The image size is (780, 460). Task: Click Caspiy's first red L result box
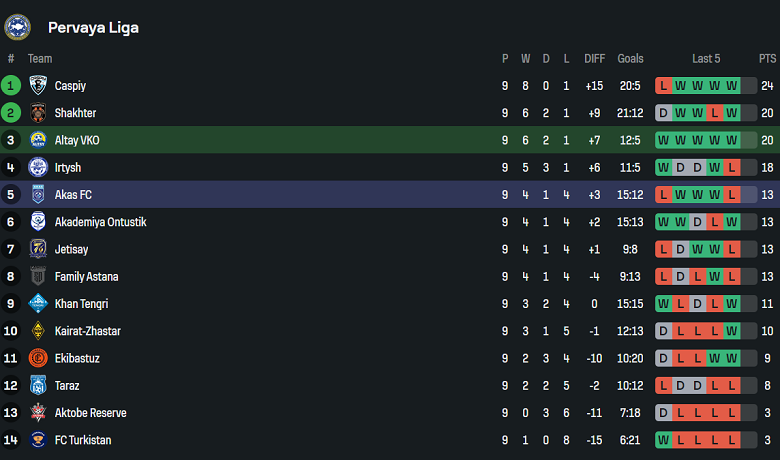tap(663, 86)
